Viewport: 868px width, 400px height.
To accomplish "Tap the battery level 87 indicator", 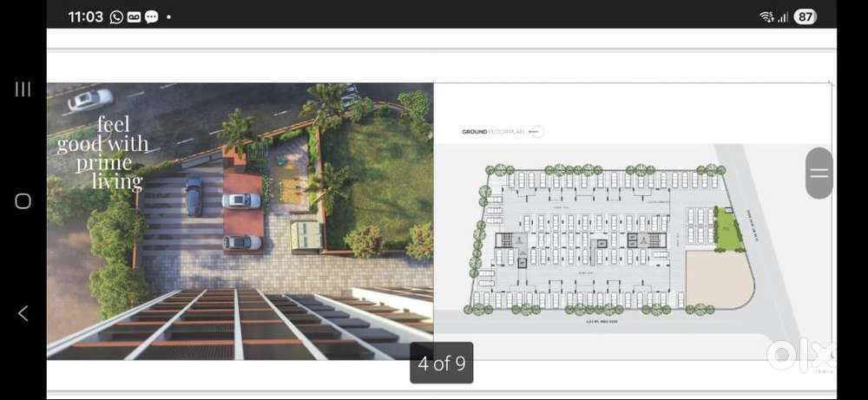I will (x=805, y=17).
